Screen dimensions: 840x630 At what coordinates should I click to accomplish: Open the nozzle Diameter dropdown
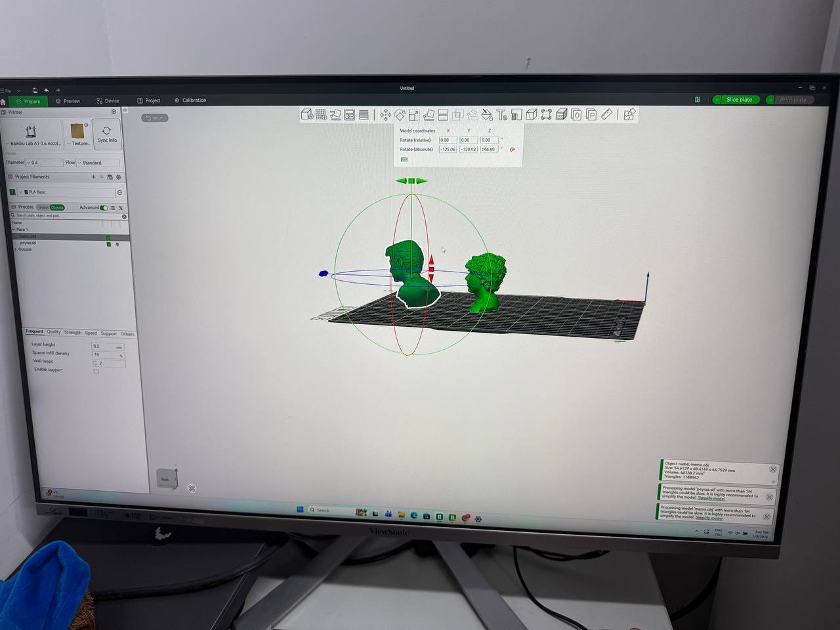[x=44, y=163]
